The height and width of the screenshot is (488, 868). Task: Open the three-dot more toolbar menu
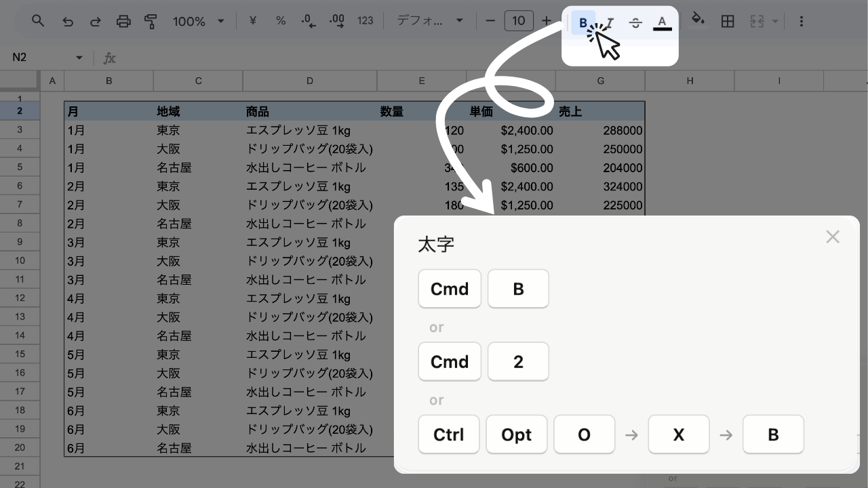click(x=802, y=21)
